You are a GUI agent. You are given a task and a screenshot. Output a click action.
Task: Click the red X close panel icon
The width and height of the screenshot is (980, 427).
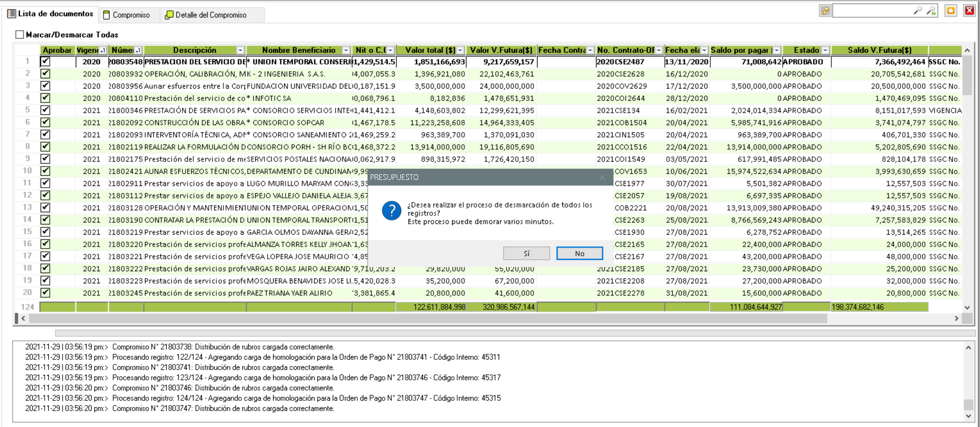[969, 11]
